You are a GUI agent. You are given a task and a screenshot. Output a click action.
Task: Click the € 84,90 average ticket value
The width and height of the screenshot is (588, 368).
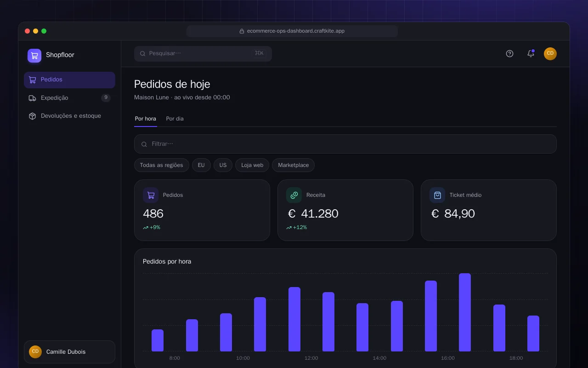click(x=452, y=213)
